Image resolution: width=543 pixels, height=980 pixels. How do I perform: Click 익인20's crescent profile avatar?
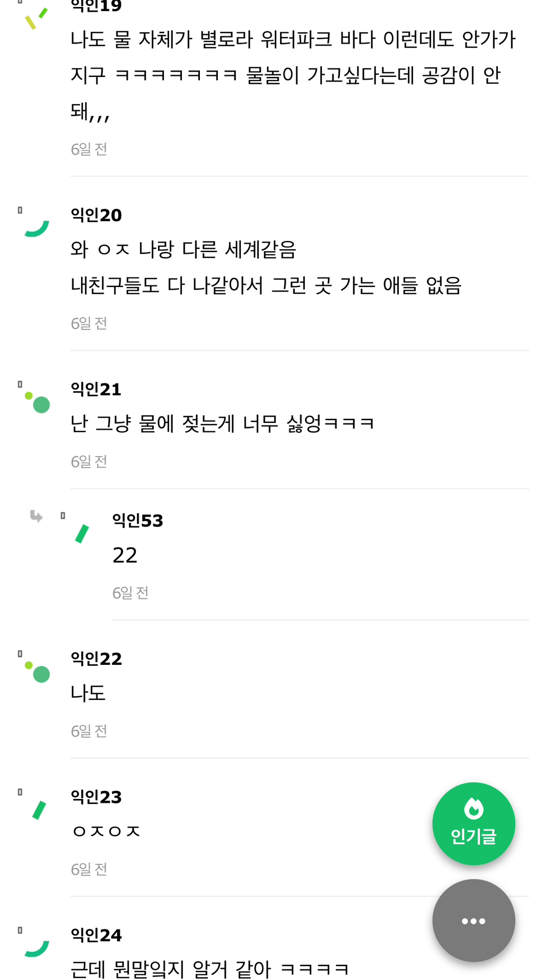(x=37, y=228)
